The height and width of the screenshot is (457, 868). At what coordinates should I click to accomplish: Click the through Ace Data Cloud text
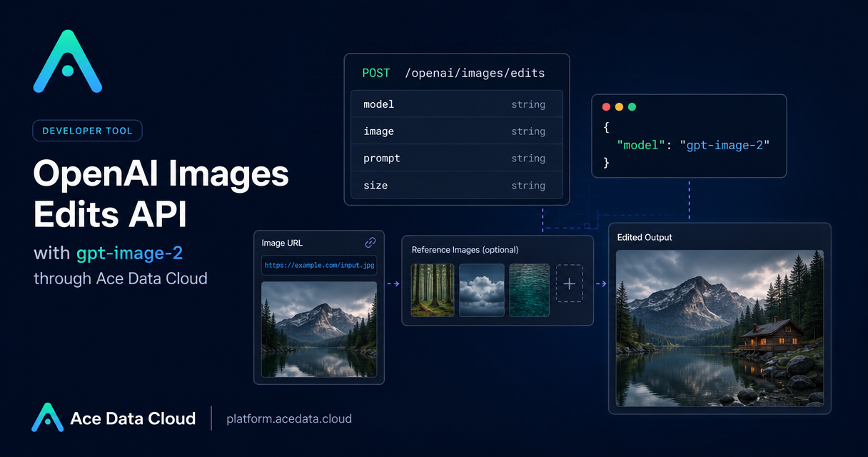(121, 278)
